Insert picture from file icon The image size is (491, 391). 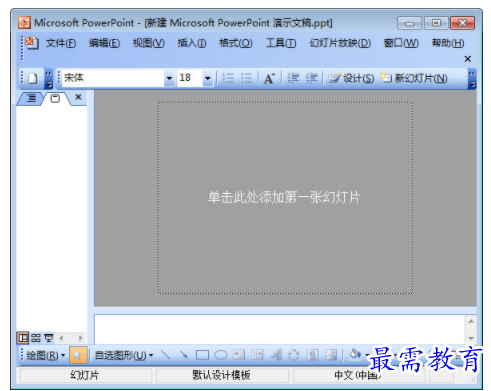coord(331,355)
